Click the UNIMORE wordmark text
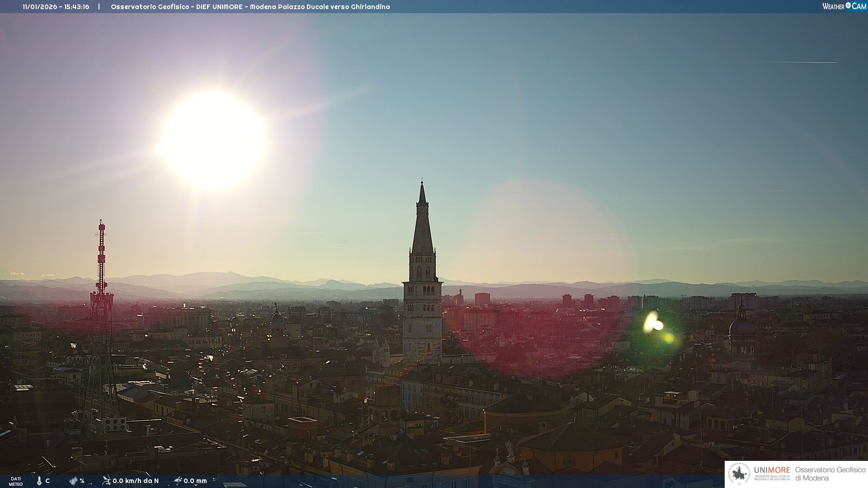The height and width of the screenshot is (488, 868). 772,470
